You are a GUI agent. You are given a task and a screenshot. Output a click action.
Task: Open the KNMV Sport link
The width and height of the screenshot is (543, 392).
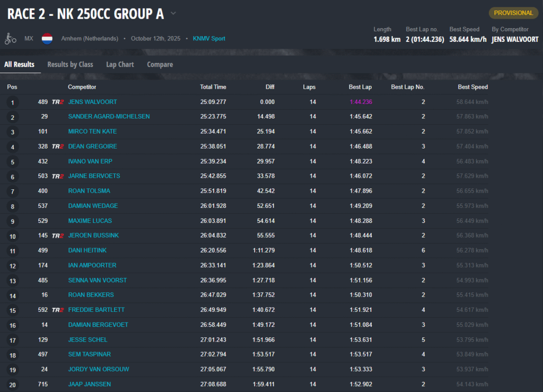point(209,39)
